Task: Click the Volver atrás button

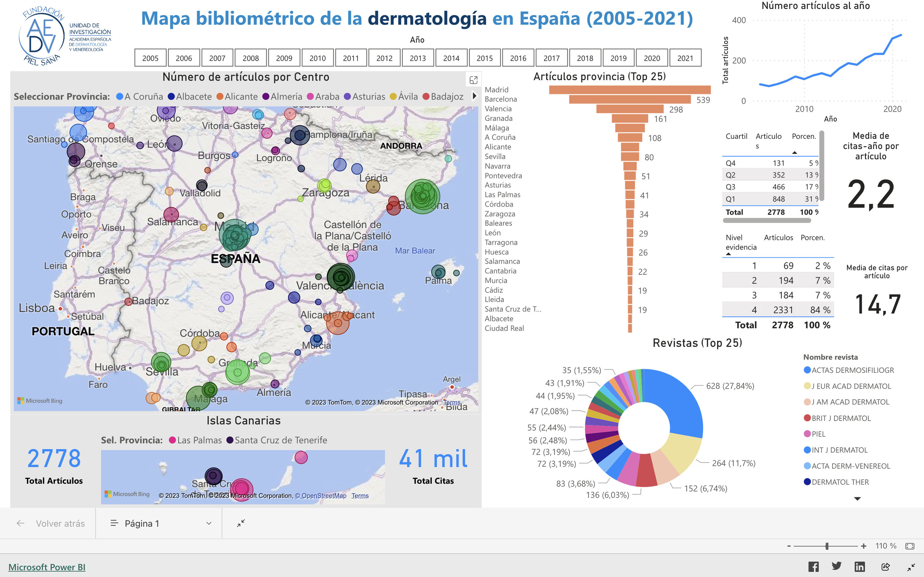Action: [x=51, y=523]
